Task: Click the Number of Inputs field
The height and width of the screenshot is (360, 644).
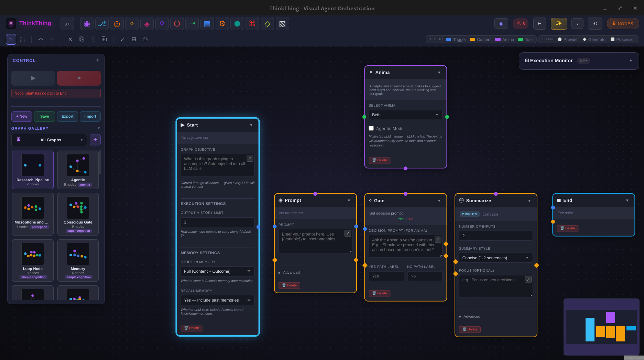Action: 496,236
